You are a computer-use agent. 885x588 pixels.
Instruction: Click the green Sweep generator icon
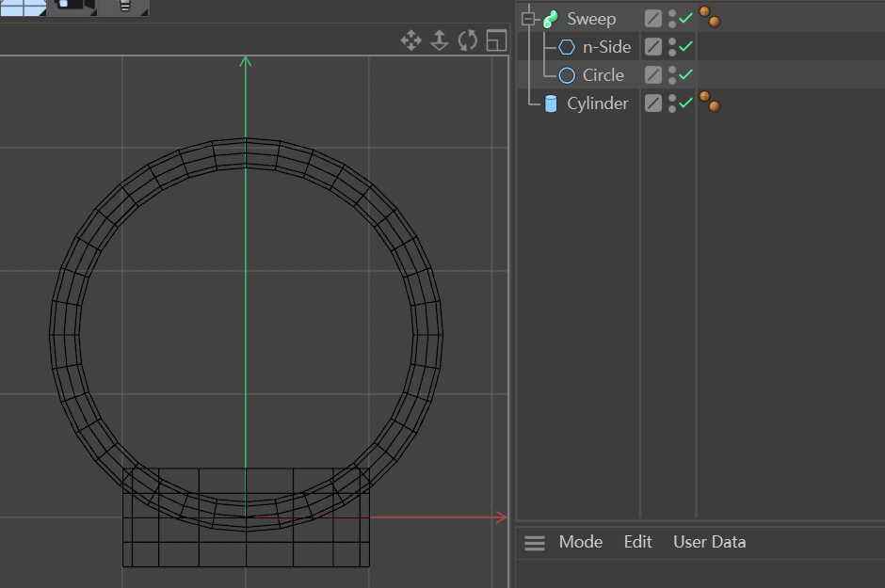(551, 19)
